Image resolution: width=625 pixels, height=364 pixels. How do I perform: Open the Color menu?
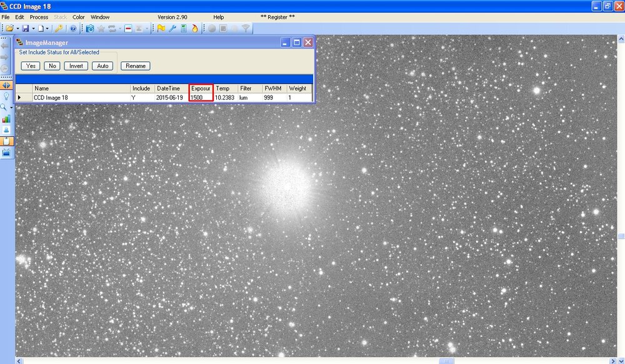(79, 17)
